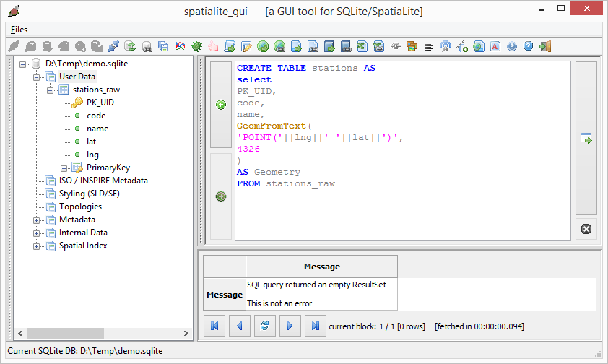
Task: Open the statistics chart toolbar icon
Action: tap(180, 46)
